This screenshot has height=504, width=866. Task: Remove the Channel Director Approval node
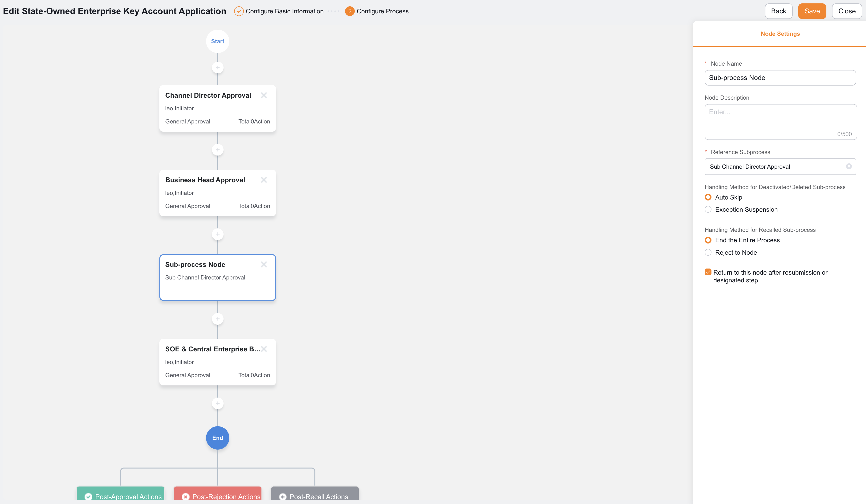point(264,95)
